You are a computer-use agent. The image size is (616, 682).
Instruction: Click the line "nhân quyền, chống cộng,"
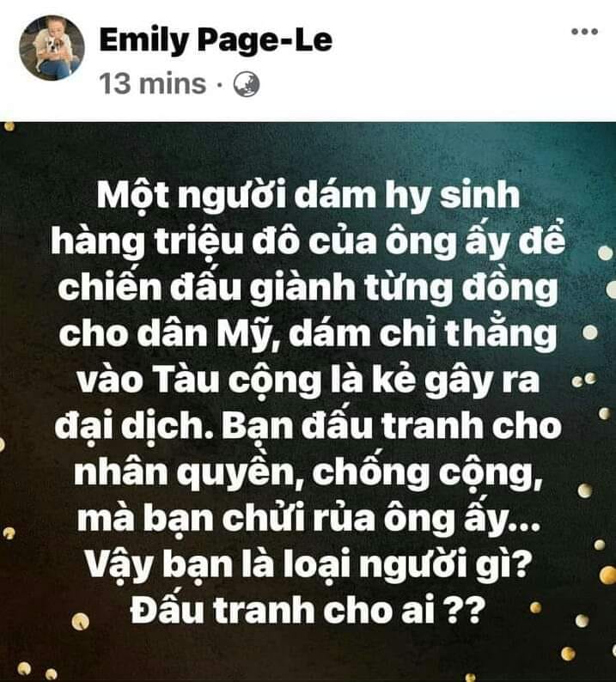[x=308, y=472]
